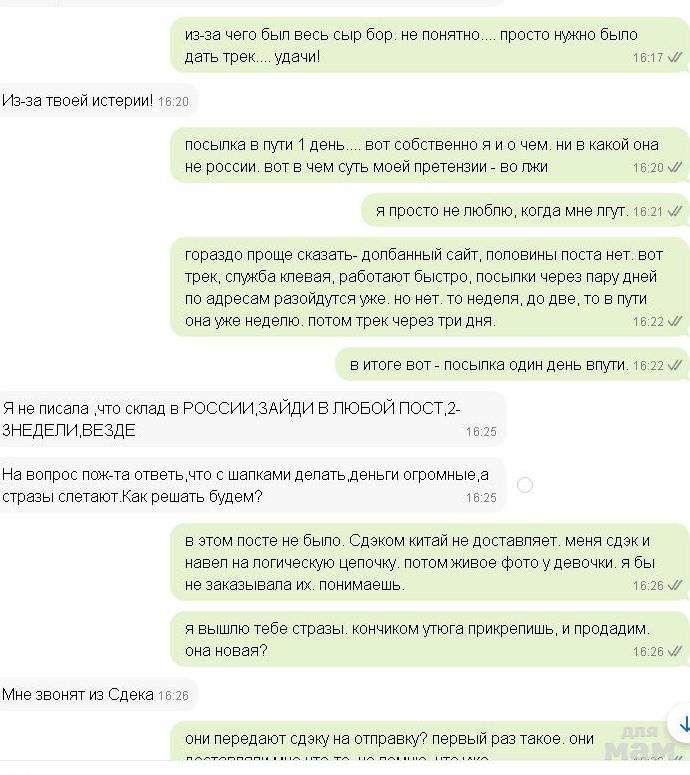
Task: Click ticks next to 'посылка один день впути'
Action: (675, 365)
